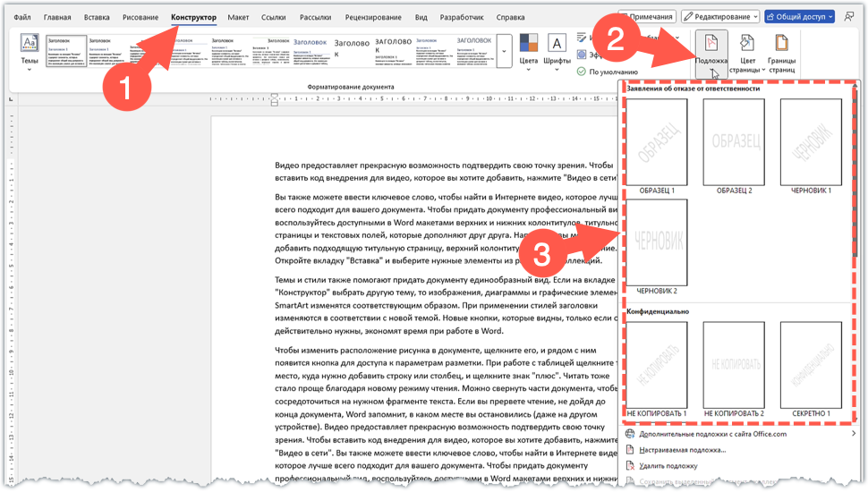Open the Справка tab
868x492 pixels.
[510, 17]
